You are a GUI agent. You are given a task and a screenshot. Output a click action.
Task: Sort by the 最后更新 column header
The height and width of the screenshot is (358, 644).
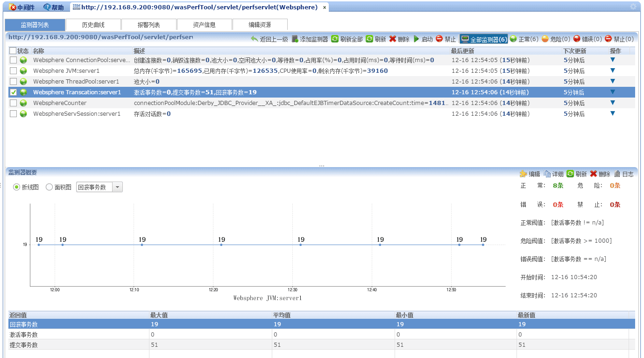click(462, 51)
